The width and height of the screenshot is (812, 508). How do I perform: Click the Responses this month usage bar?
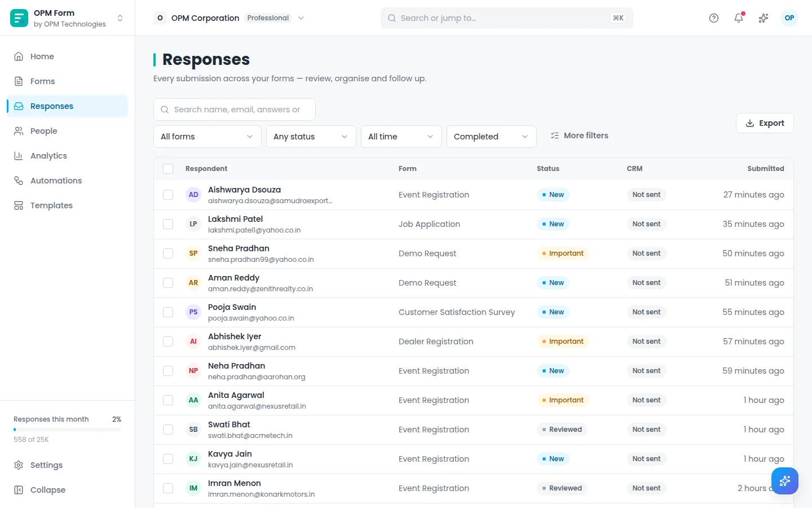(x=67, y=430)
